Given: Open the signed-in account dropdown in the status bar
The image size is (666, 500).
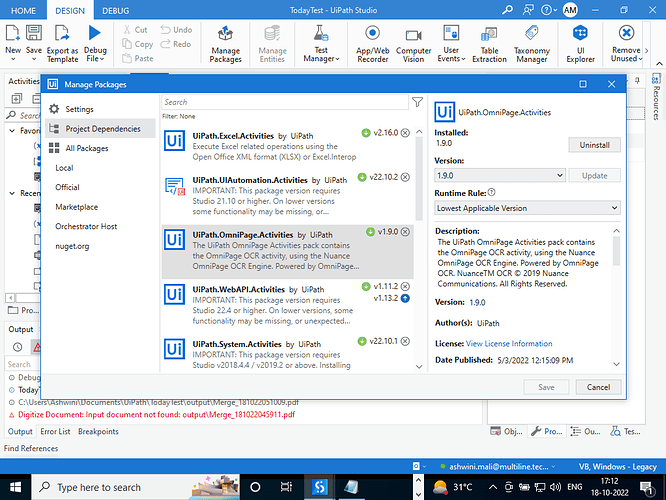Looking at the screenshot, I should (553, 466).
